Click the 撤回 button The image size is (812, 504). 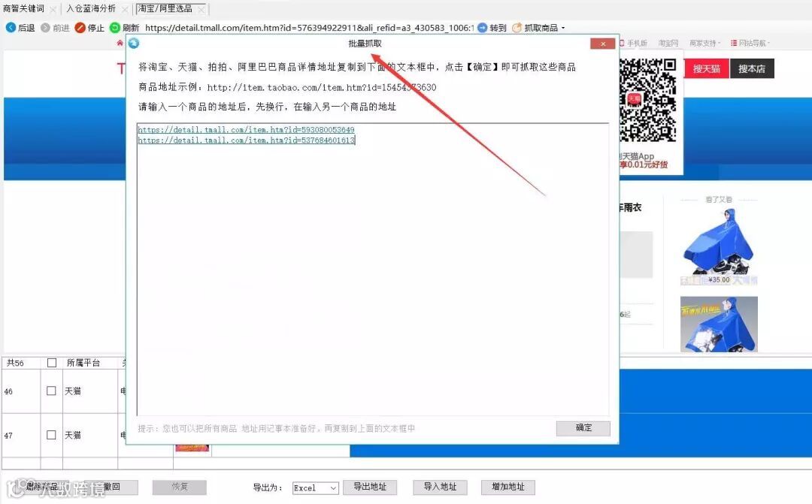tap(112, 487)
